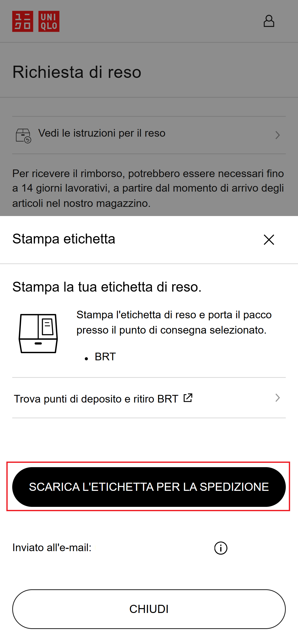The width and height of the screenshot is (298, 644).
Task: Click the UNIQLO latin letters logo
Action: pyautogui.click(x=49, y=21)
